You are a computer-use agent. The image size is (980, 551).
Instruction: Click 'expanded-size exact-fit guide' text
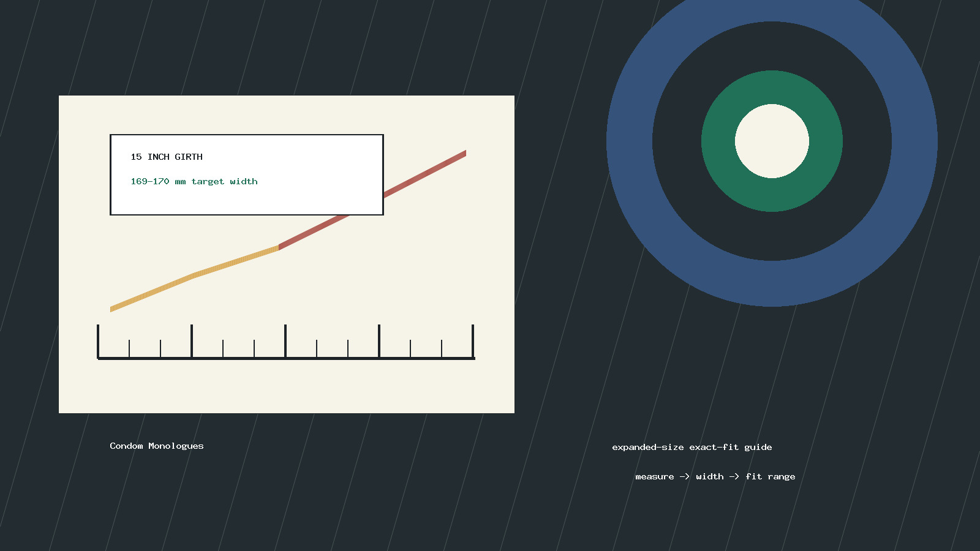692,447
